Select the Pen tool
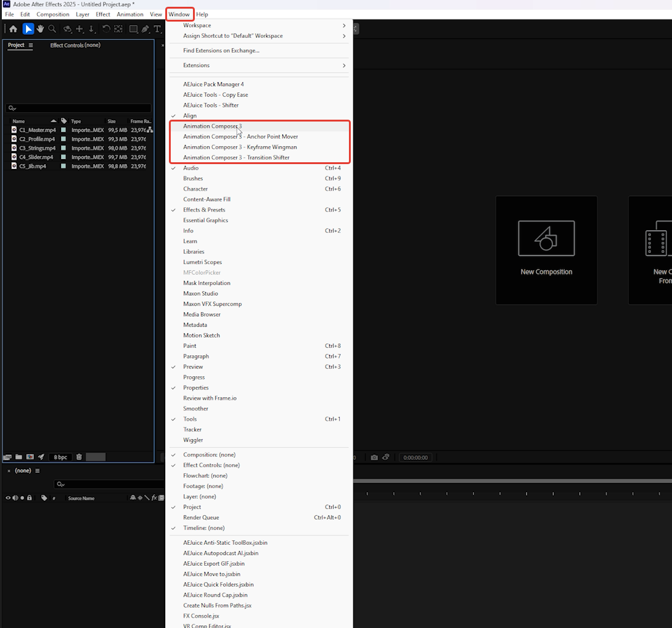Viewport: 672px width, 628px height. 145,29
